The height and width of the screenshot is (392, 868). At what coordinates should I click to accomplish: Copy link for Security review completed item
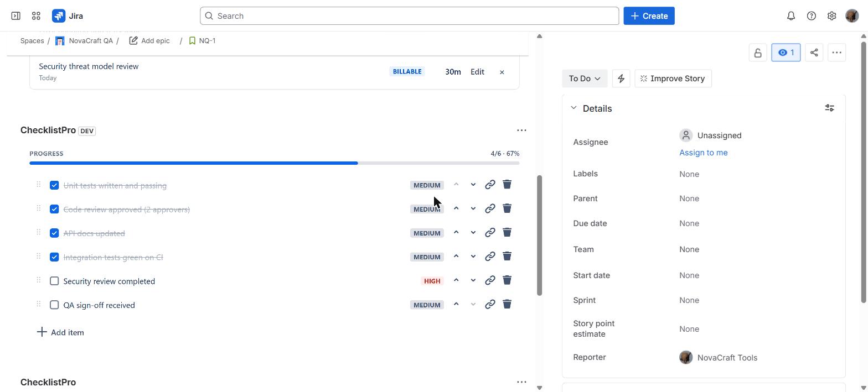click(x=490, y=280)
